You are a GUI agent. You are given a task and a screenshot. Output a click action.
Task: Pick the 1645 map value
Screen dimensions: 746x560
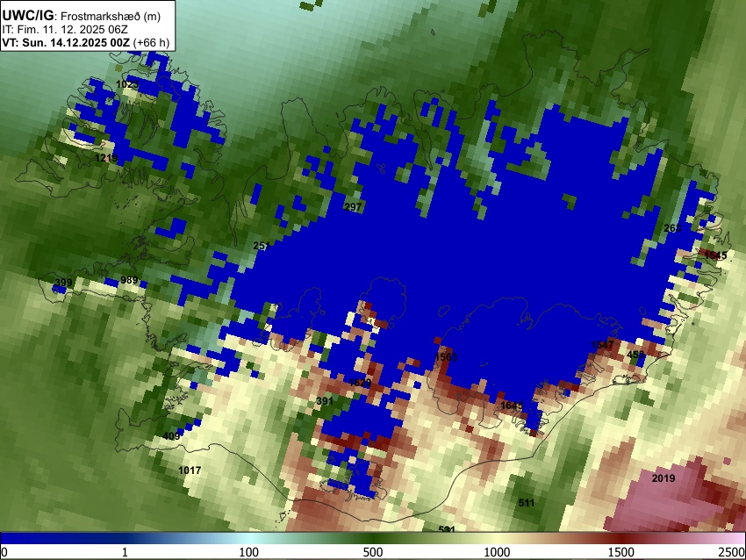tap(512, 406)
